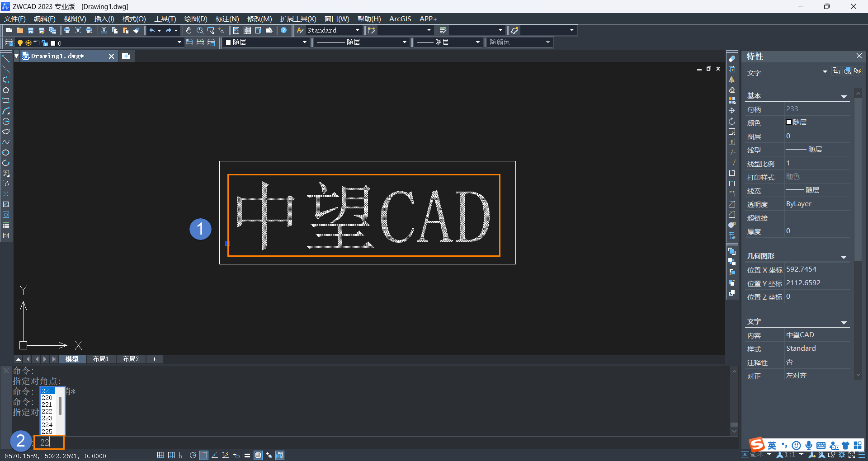Click the Open file folder icon

(x=20, y=30)
